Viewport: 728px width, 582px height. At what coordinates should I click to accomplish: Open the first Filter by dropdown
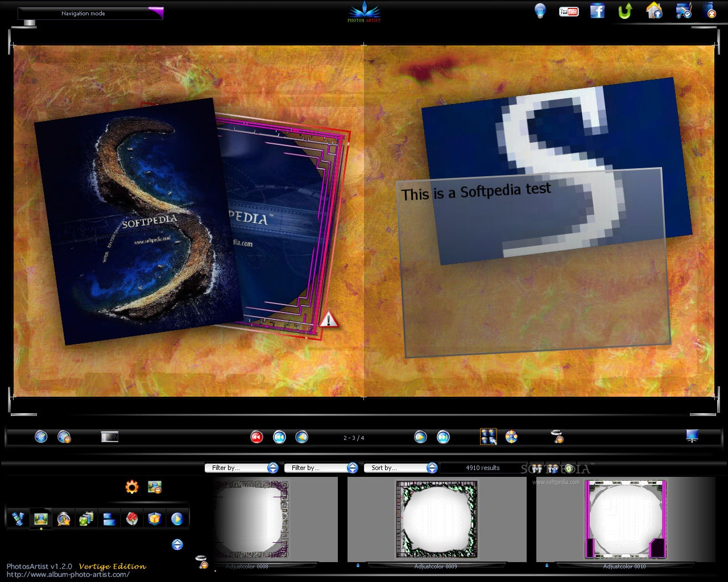tap(241, 468)
